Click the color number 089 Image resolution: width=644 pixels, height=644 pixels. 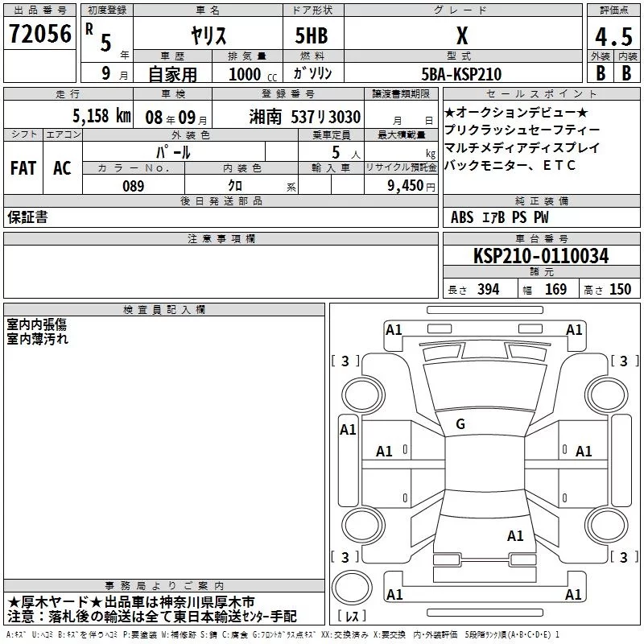pos(134,186)
